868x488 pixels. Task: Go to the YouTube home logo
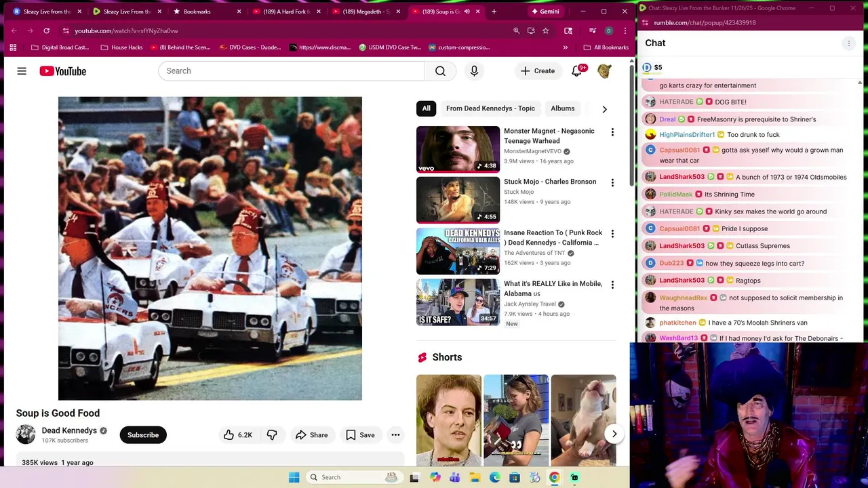63,71
